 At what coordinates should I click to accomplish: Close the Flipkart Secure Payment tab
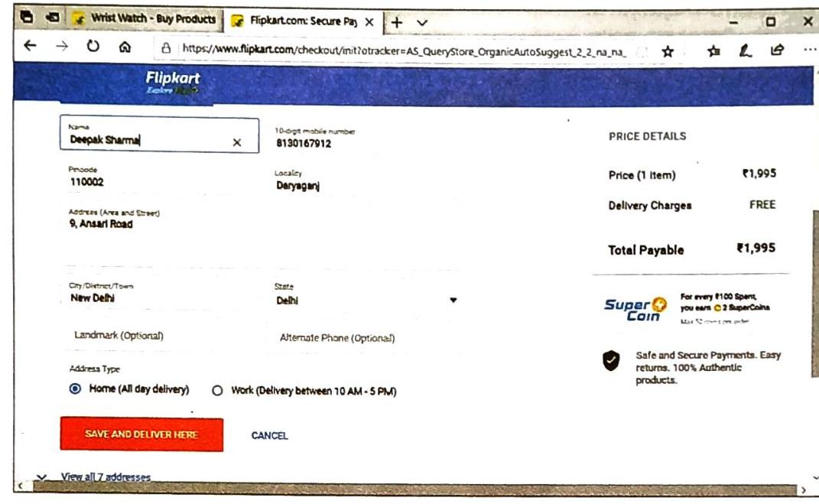pos(369,22)
